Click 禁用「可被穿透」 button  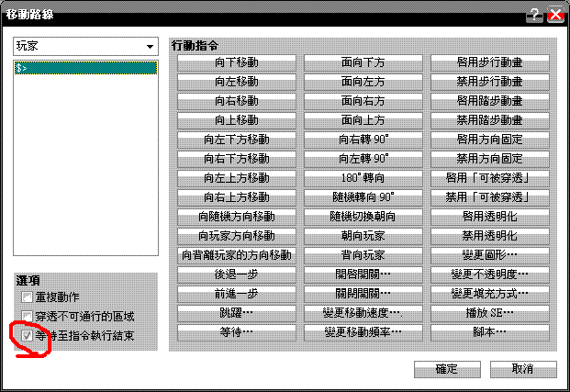(x=489, y=197)
